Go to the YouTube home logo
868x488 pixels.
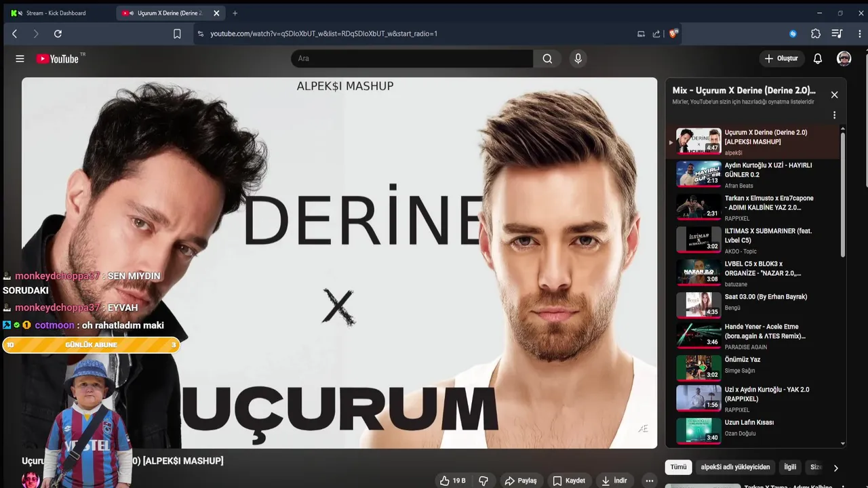point(58,59)
